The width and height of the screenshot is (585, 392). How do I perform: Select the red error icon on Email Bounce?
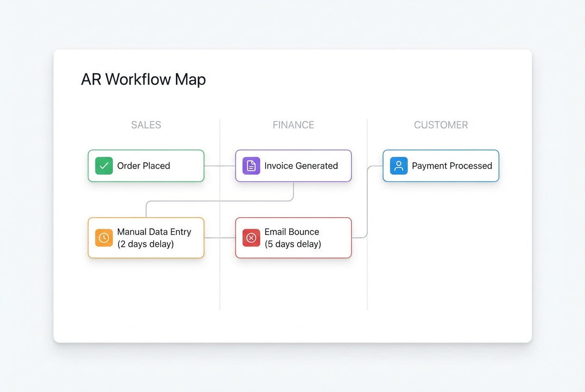pyautogui.click(x=251, y=238)
